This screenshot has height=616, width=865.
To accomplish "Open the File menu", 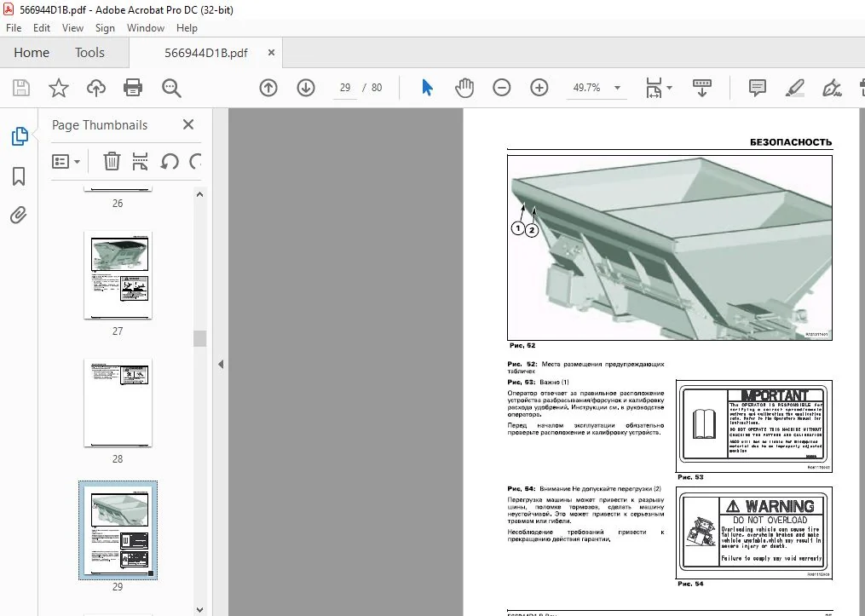I will click(14, 28).
